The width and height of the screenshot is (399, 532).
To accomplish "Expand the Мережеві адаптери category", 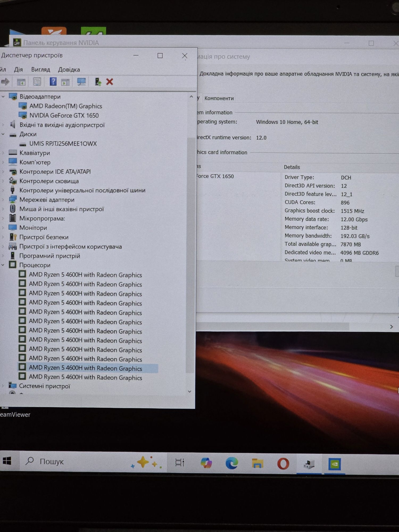I will point(3,199).
